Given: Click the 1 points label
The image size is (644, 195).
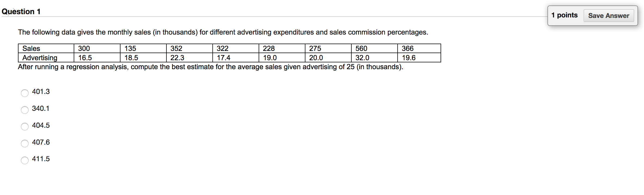Looking at the screenshot, I should coord(564,15).
